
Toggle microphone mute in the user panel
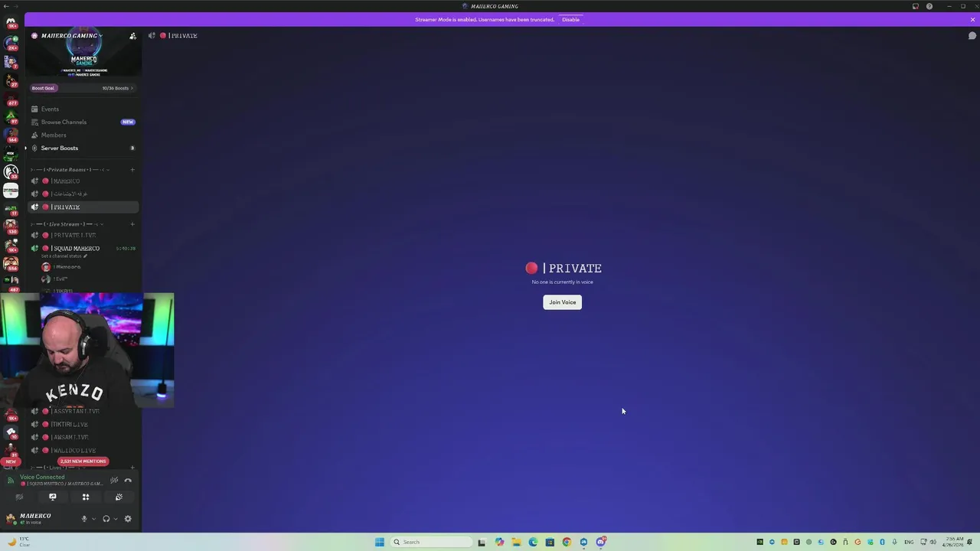pos(84,519)
